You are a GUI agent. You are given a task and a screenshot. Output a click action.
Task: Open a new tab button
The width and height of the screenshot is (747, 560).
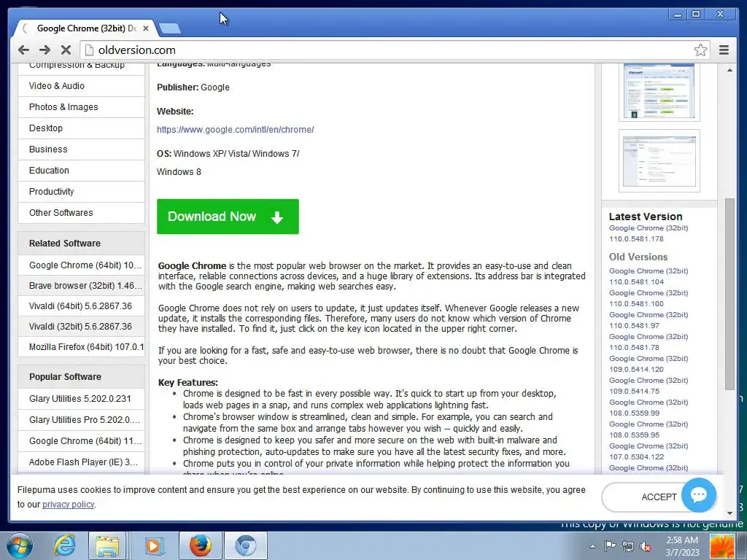click(169, 28)
